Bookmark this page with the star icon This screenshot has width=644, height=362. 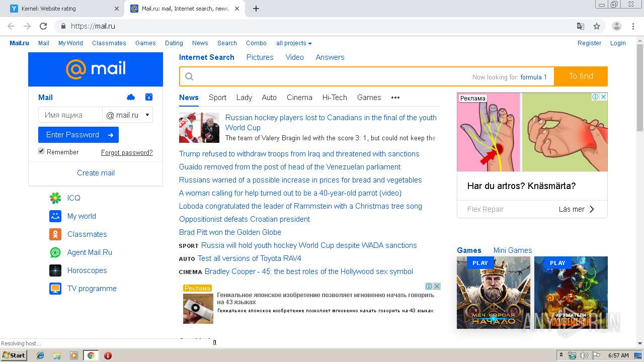597,26
